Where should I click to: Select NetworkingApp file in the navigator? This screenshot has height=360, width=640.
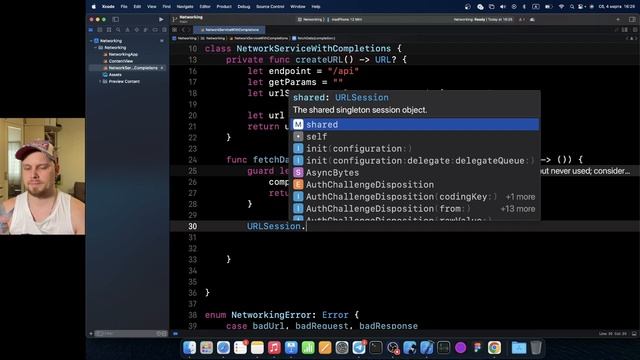(x=122, y=54)
